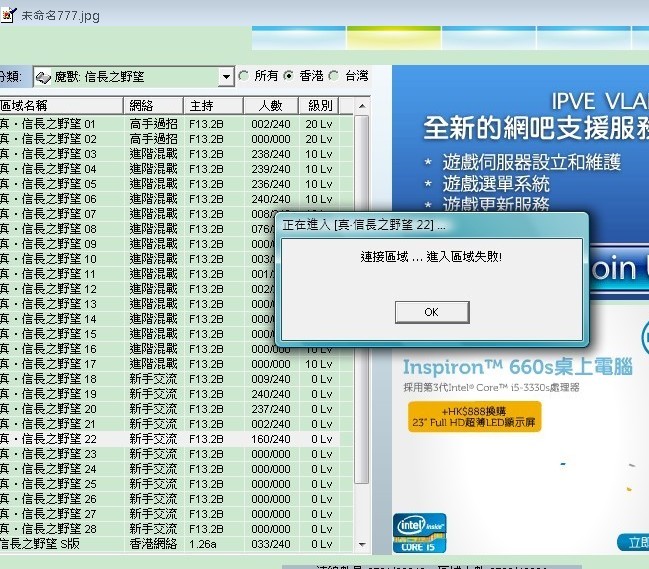Select the 台灣 radio button
Image resolution: width=649 pixels, height=569 pixels.
tap(334, 76)
